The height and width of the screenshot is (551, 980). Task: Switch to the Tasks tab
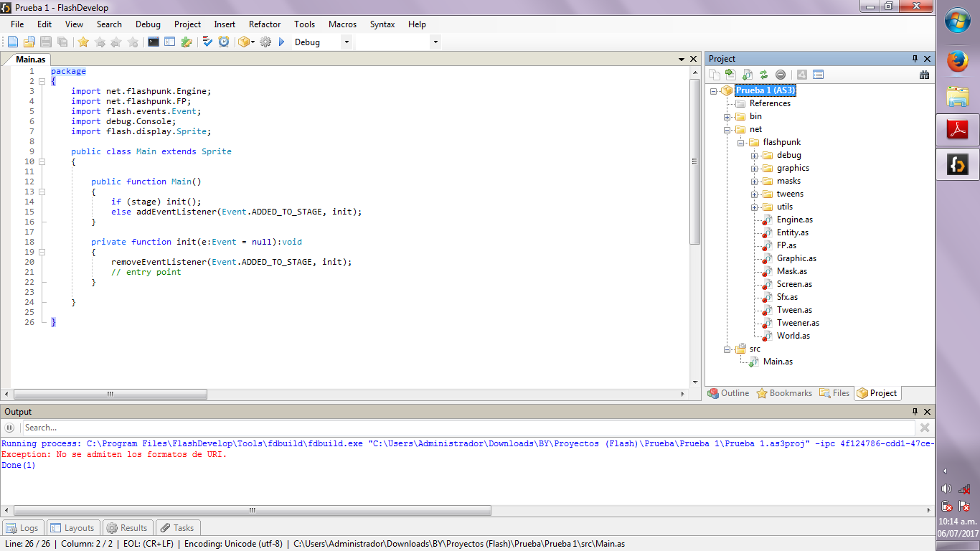point(176,527)
